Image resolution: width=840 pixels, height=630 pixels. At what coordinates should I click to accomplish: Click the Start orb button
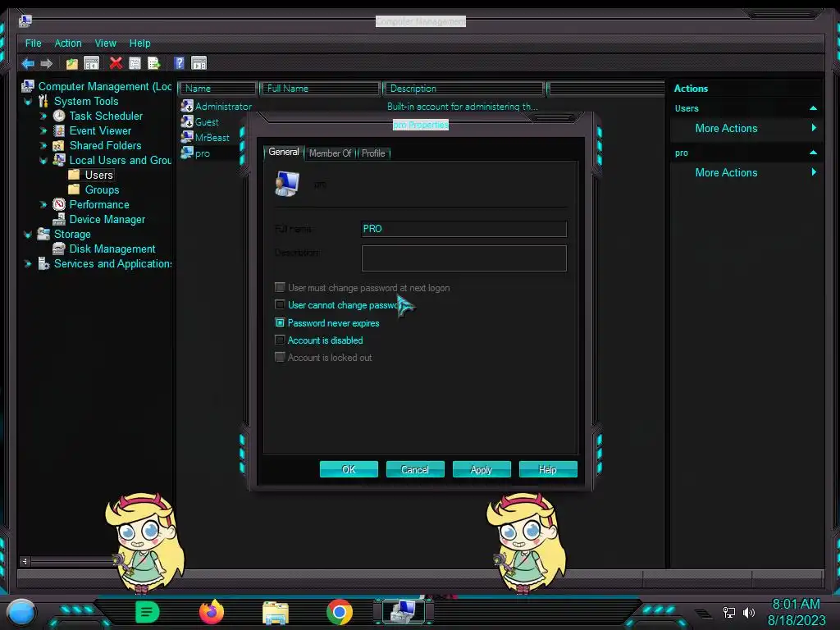pyautogui.click(x=21, y=612)
